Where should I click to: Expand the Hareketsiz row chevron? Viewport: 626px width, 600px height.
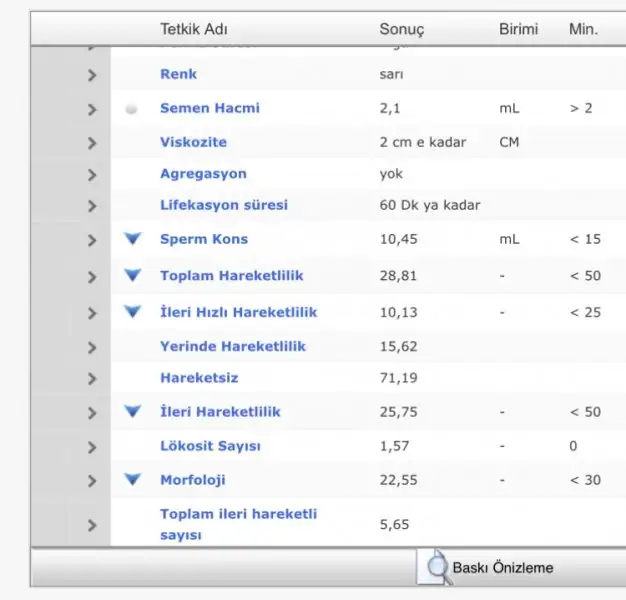(92, 379)
